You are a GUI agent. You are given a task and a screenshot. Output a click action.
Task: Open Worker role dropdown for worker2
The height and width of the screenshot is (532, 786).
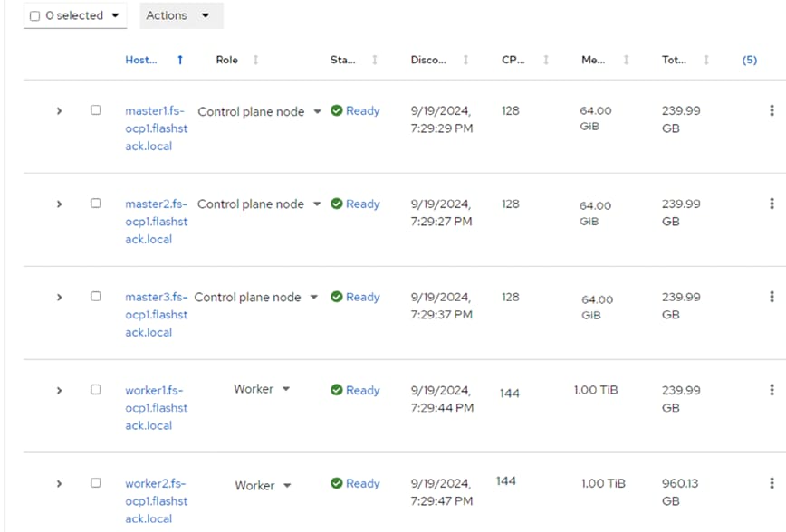[x=287, y=486]
